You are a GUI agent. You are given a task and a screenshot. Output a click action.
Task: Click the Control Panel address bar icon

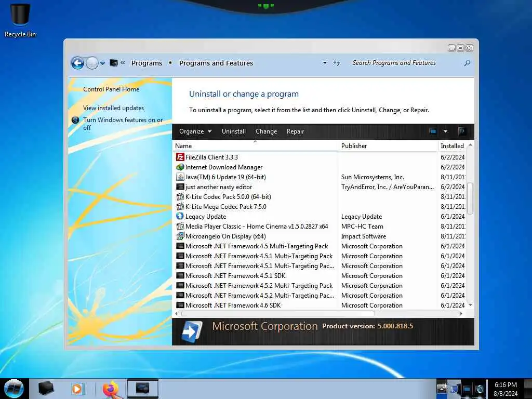tap(114, 63)
